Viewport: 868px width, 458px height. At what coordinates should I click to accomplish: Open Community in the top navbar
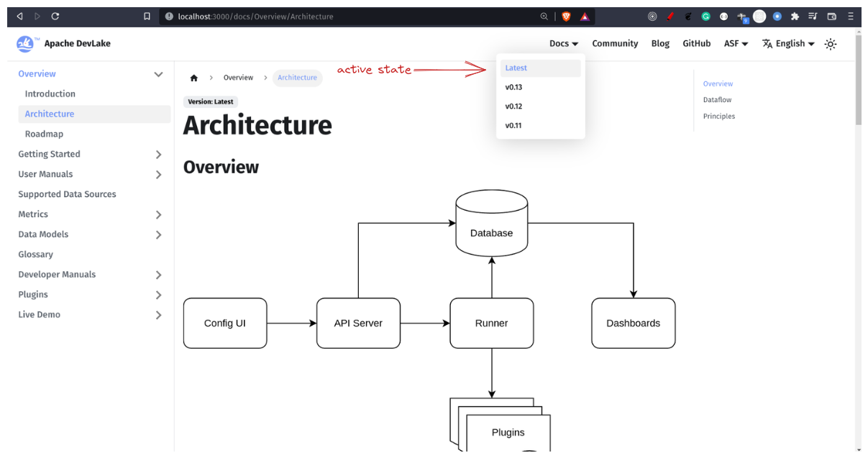pos(615,44)
